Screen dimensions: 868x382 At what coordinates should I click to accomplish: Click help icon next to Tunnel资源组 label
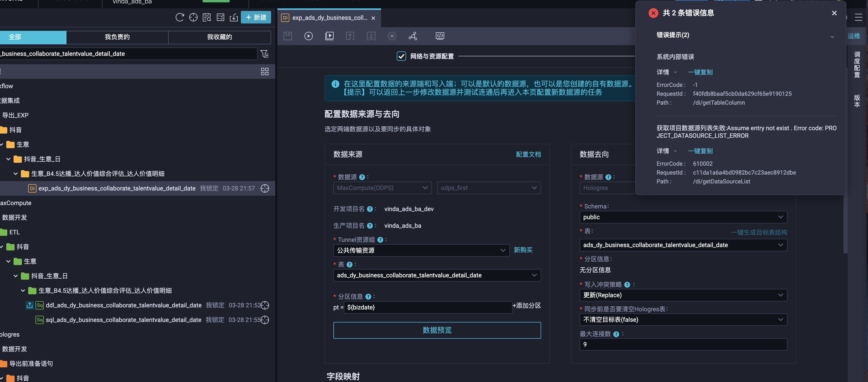coord(380,240)
